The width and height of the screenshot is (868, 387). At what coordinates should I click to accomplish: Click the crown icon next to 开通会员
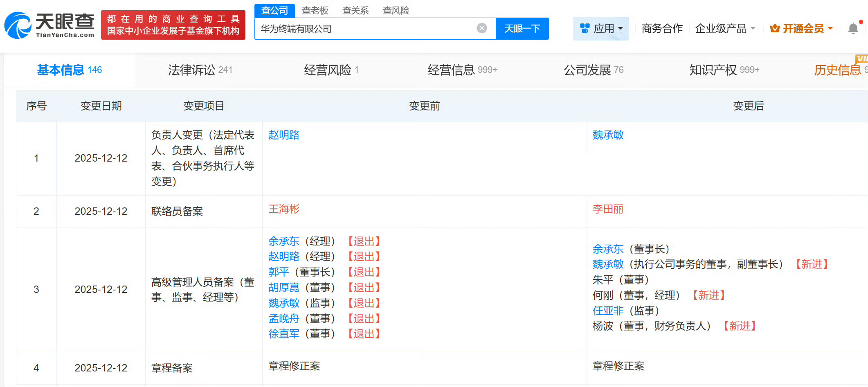774,28
